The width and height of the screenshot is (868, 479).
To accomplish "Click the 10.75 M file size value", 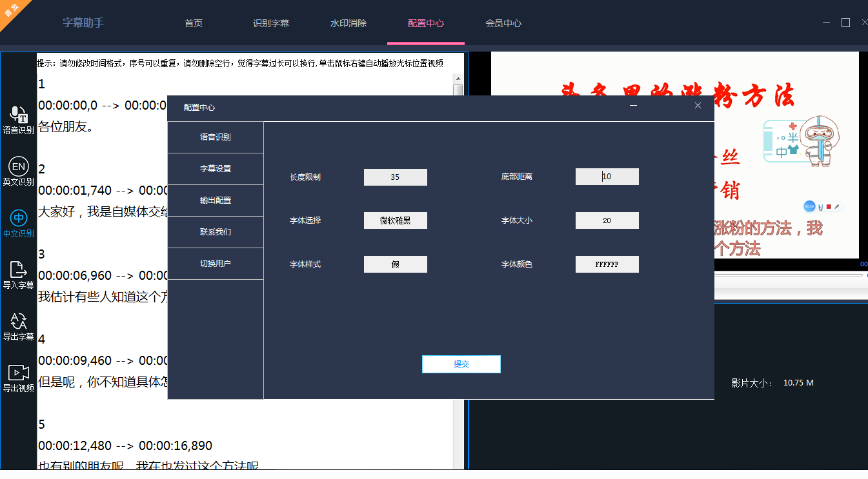I will (x=798, y=383).
